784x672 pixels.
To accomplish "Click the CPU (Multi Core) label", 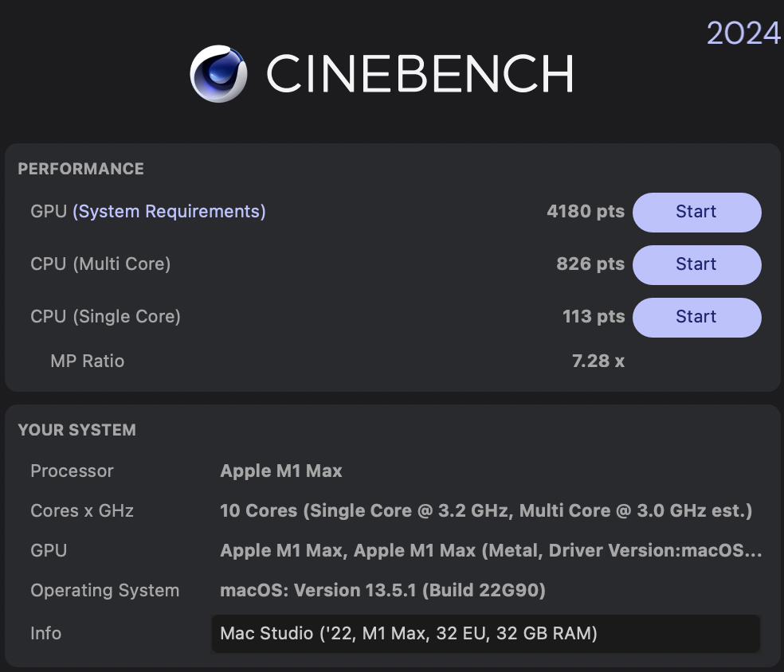I will tap(100, 264).
